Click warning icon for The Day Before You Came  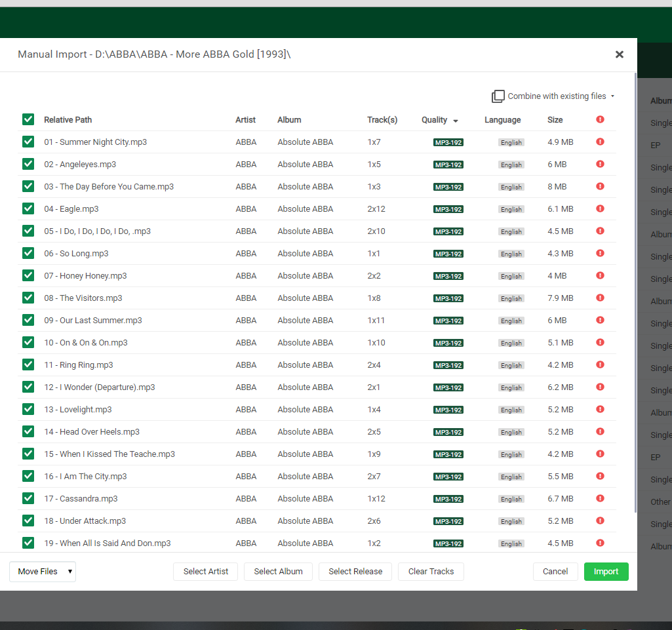(600, 186)
